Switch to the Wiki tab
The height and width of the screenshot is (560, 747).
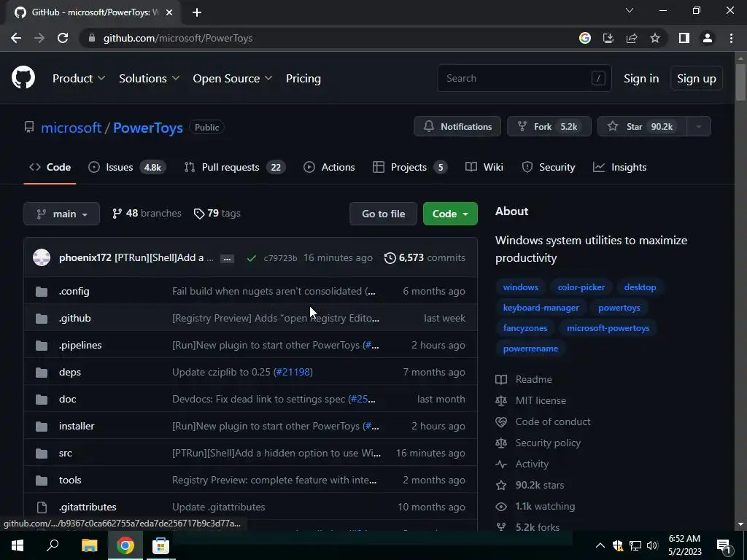click(484, 167)
